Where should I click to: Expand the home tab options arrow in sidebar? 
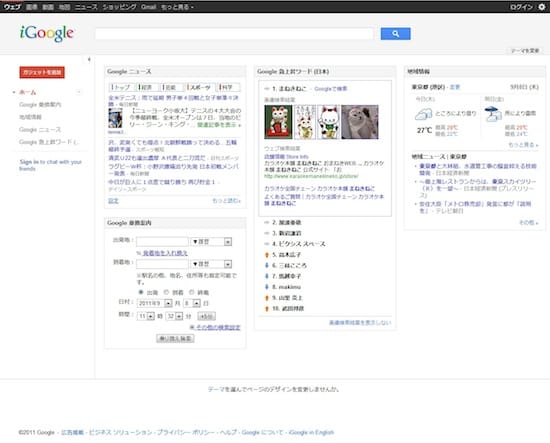[79, 92]
